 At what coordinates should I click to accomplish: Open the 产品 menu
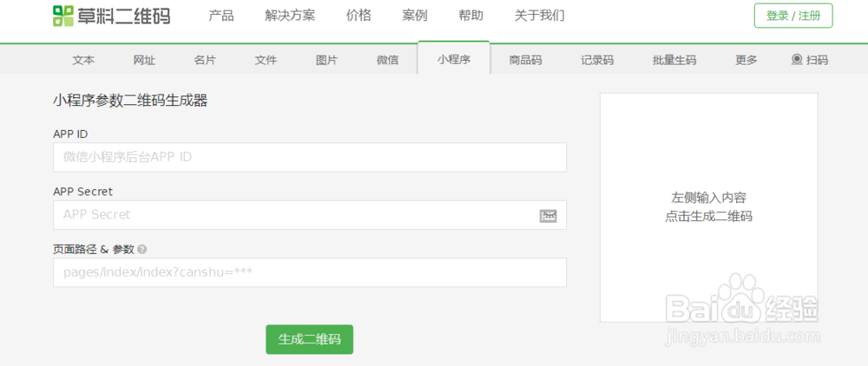click(221, 16)
